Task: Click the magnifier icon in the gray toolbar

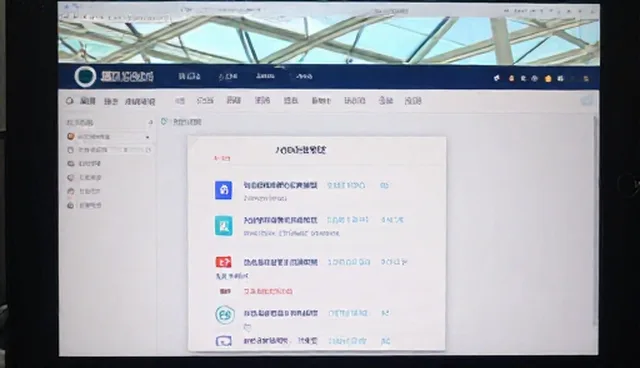Action: coord(69,100)
